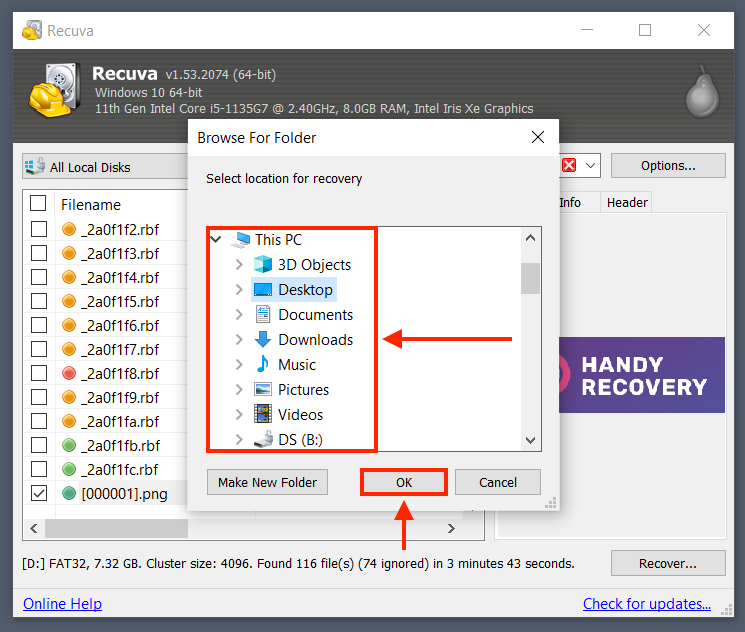
Task: Click the green status dot of _2a0f1fb.rbf
Action: 69,445
